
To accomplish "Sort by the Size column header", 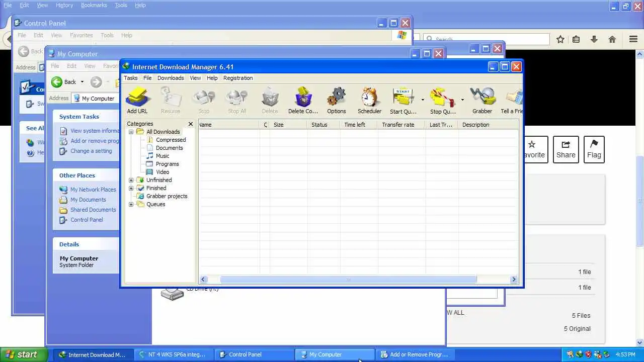I will coord(288,125).
